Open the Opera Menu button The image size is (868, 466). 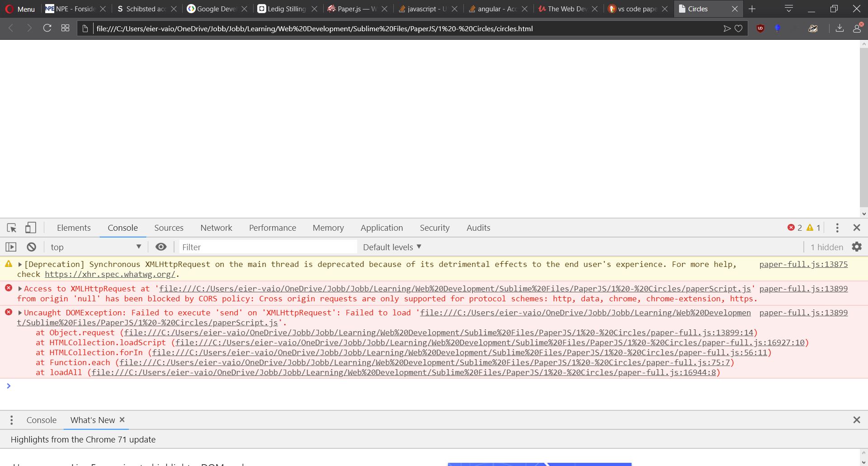[x=20, y=9]
